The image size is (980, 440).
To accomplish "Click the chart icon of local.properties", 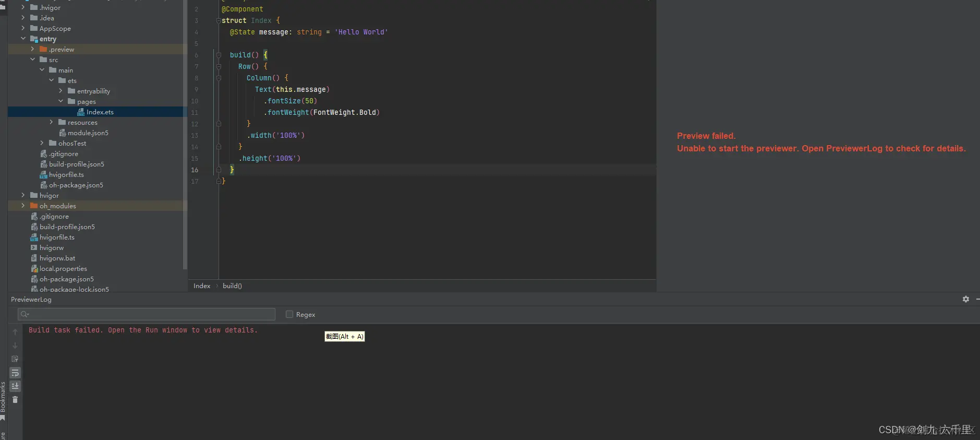I will tap(34, 268).
